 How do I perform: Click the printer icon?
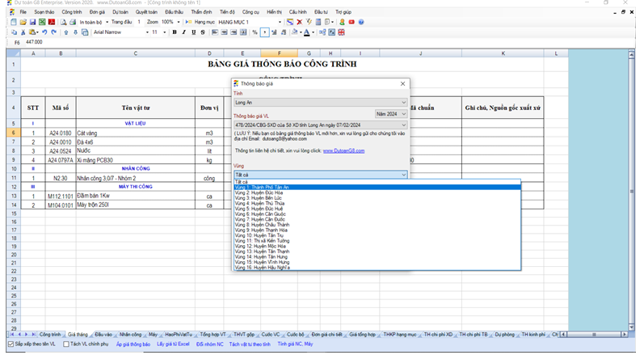tap(73, 22)
